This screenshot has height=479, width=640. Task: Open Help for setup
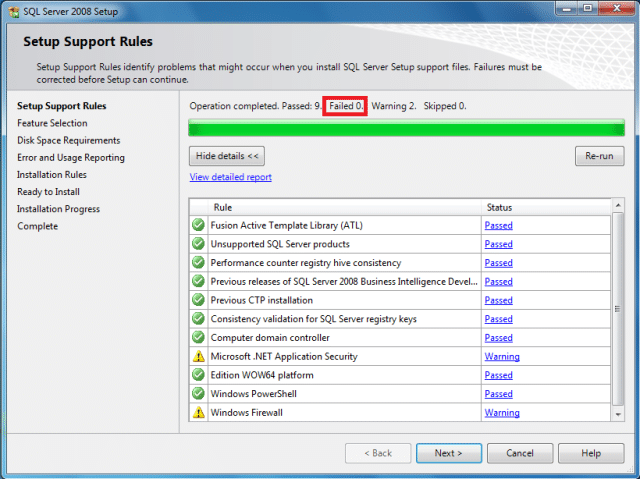(591, 453)
